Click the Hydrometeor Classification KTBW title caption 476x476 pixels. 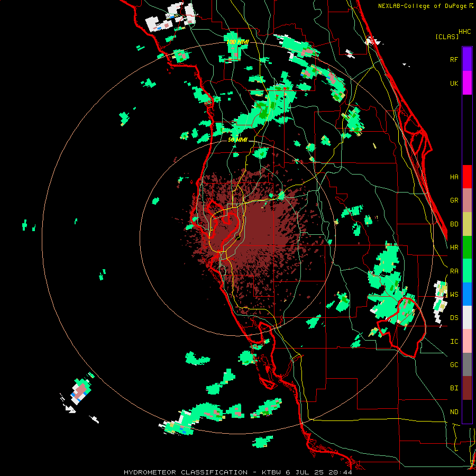(238, 472)
